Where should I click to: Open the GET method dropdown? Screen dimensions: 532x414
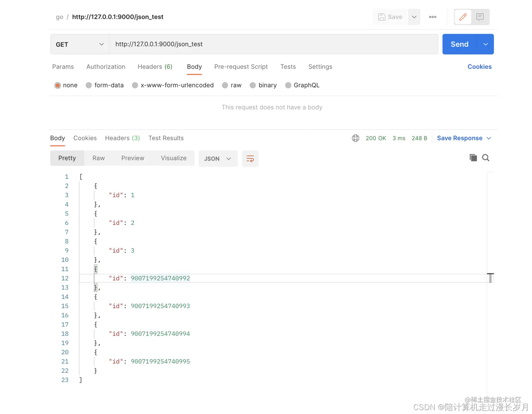click(80, 44)
